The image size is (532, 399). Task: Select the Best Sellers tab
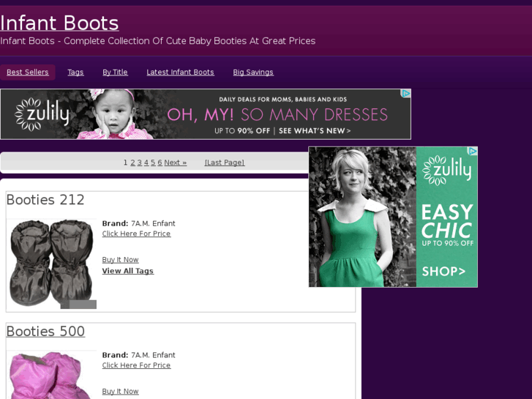pos(28,72)
